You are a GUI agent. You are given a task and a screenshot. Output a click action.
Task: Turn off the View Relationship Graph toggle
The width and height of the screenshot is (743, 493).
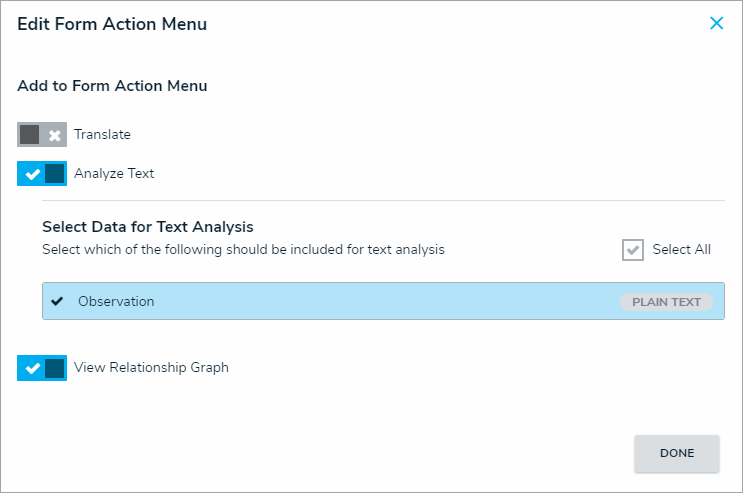pos(42,368)
